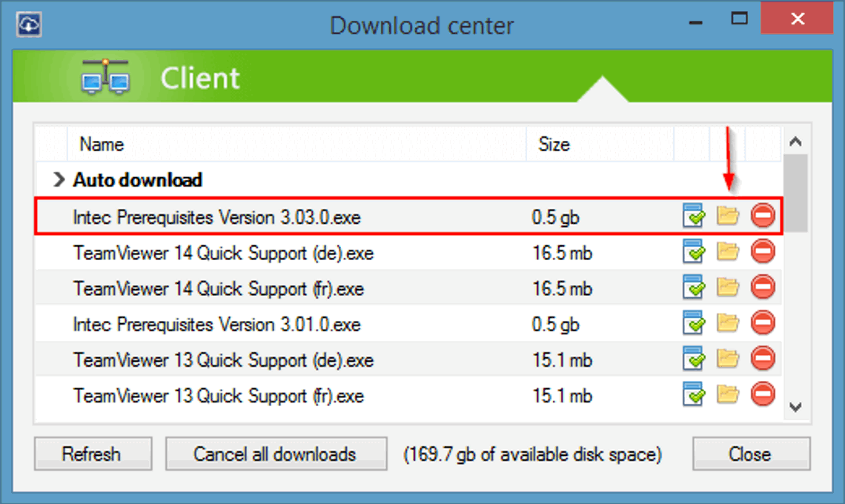Open folder for Intec Prerequisites Version 3.01.0.exe
845x504 pixels.
click(728, 323)
